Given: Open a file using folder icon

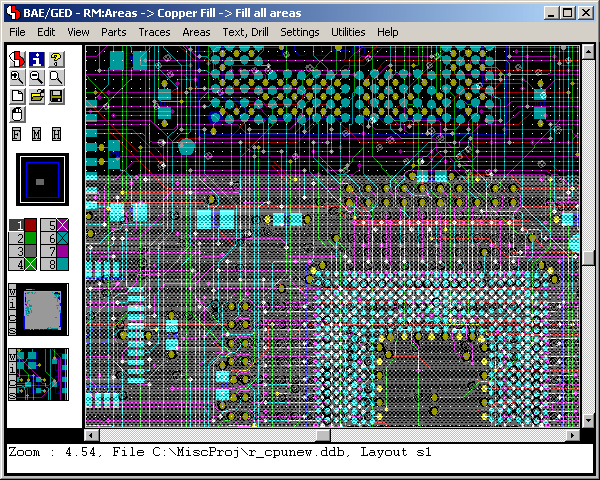Looking at the screenshot, I should pos(36,96).
